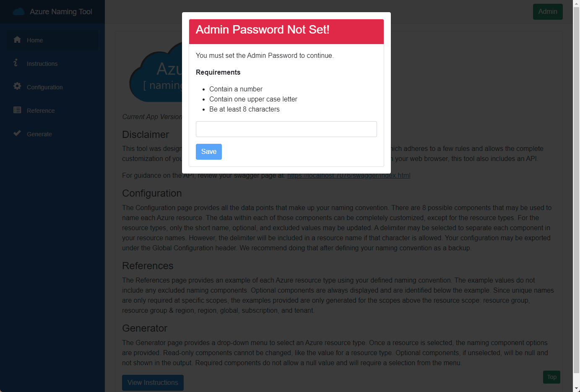Screen dimensions: 580x392
Task: Click the green Admin button
Action: coord(548,11)
